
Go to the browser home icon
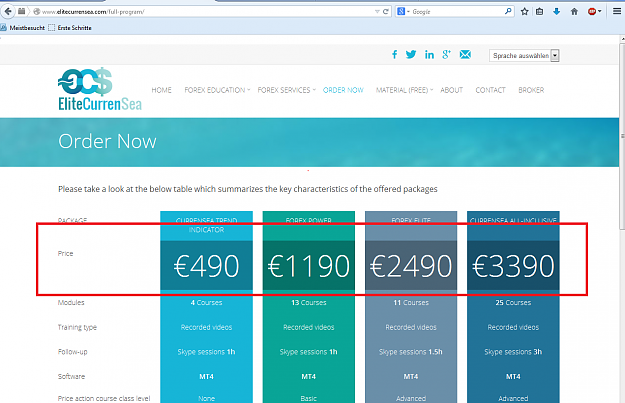[574, 12]
